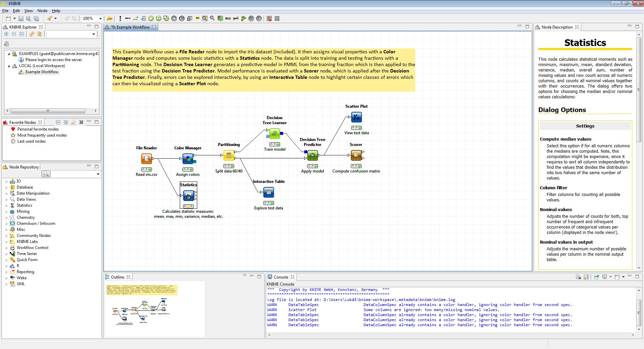The image size is (644, 349).
Task: Select the Decision Tree Learner node icon
Action: tap(274, 133)
